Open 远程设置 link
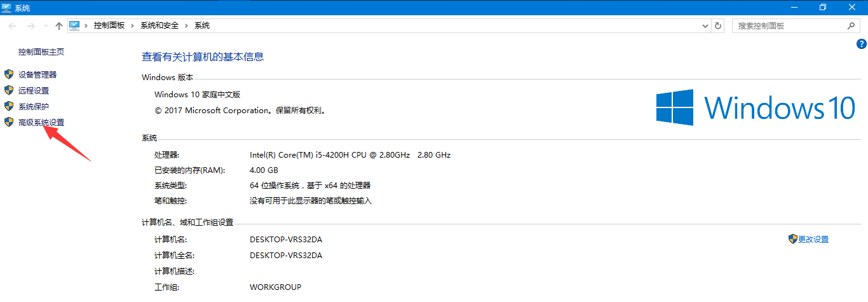 pyautogui.click(x=34, y=90)
